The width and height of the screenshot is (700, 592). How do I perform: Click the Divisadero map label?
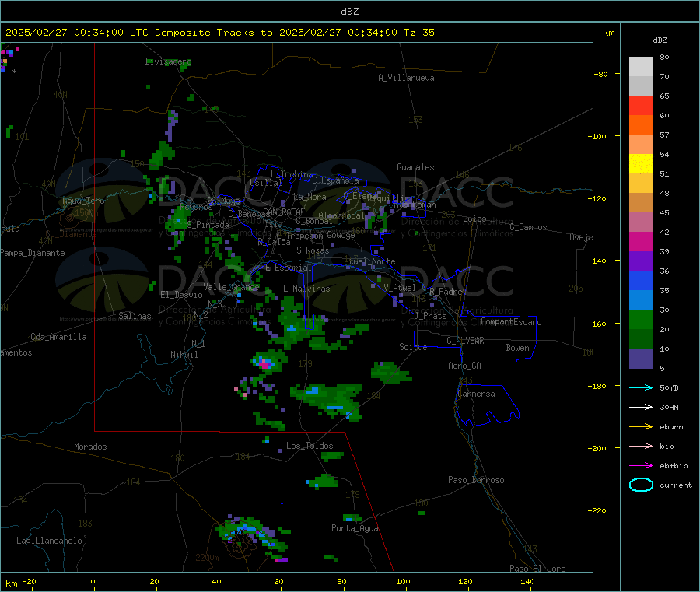pos(168,61)
